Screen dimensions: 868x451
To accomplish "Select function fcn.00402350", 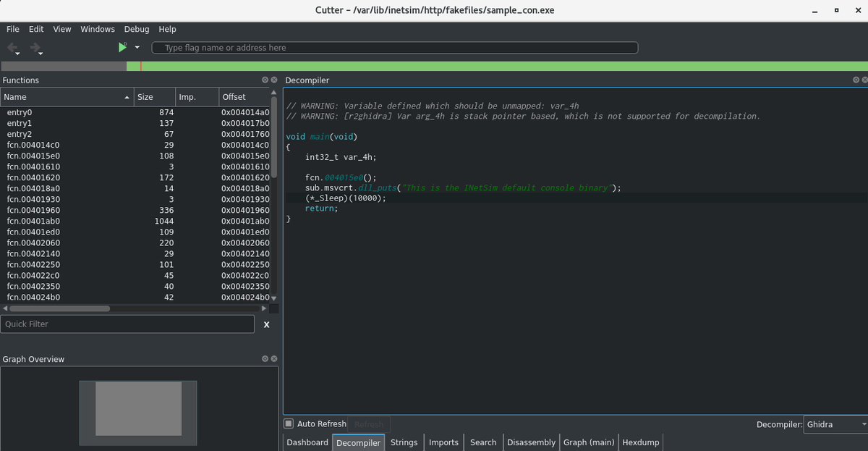I will pos(135,286).
